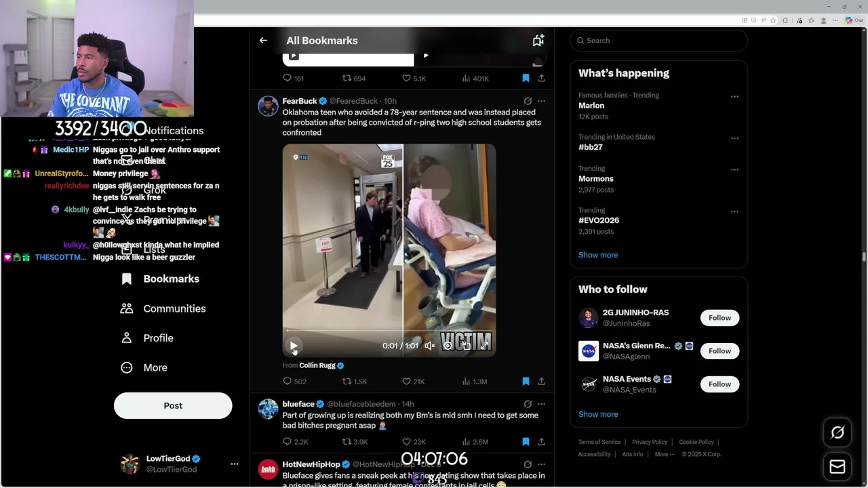Open Grok icon on blueface post

[528, 404]
